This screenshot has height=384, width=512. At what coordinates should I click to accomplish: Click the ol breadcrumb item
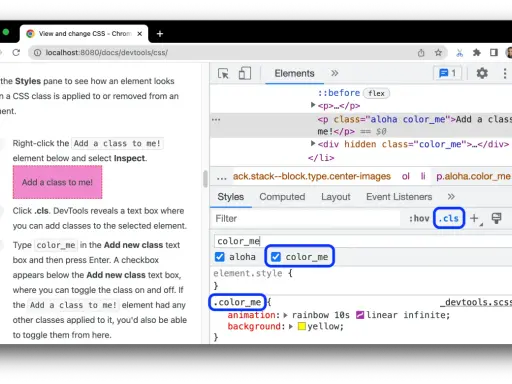click(x=405, y=176)
